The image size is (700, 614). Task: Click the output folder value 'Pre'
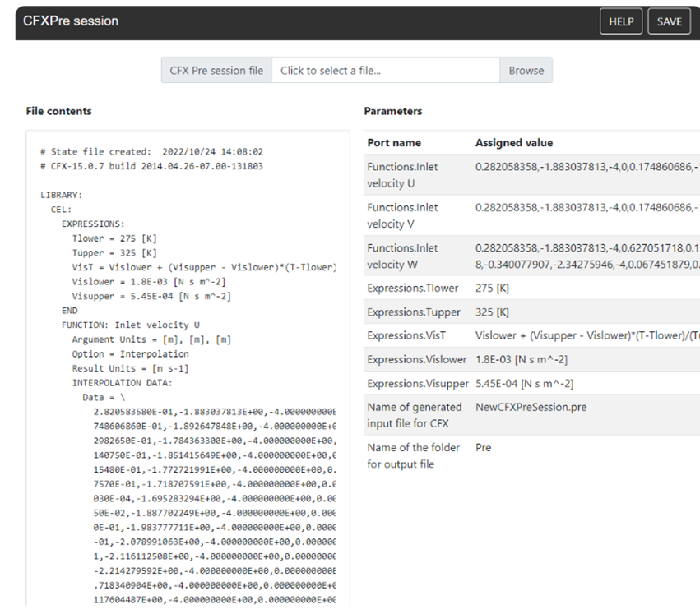(x=484, y=449)
